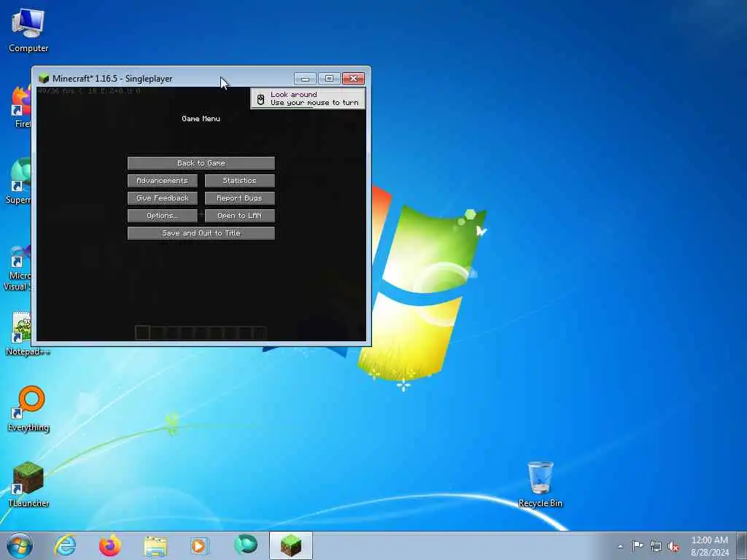Click the muted volume tray icon
The height and width of the screenshot is (560, 747).
[673, 547]
